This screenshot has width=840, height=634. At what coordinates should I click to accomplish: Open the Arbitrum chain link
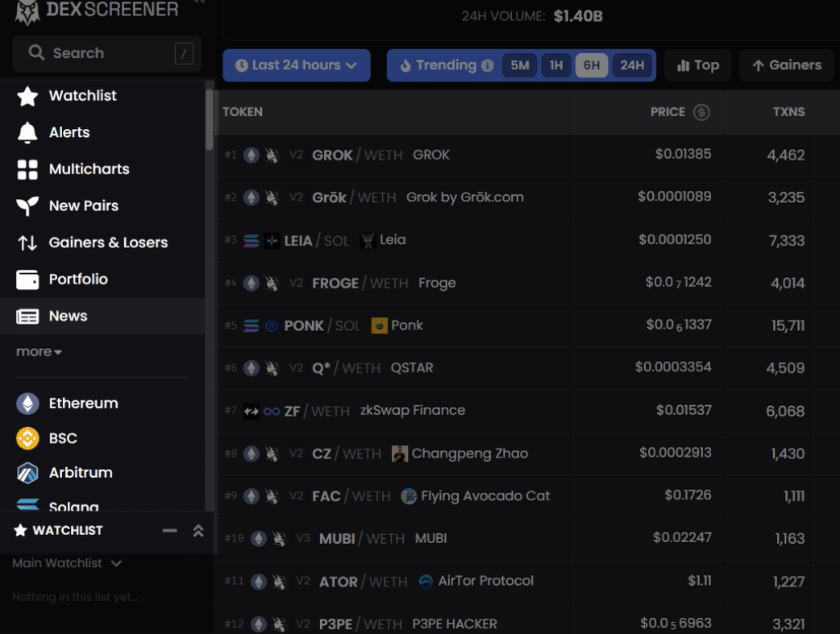[x=81, y=473]
